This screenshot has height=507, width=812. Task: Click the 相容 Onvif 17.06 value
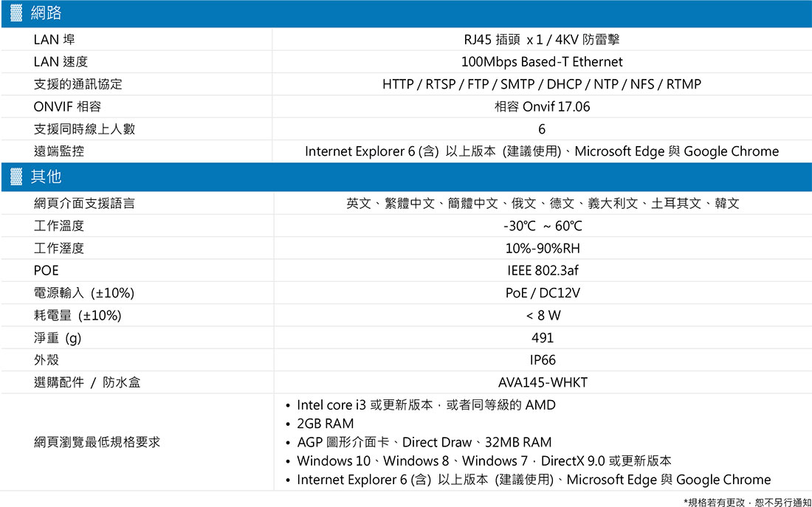click(x=542, y=107)
